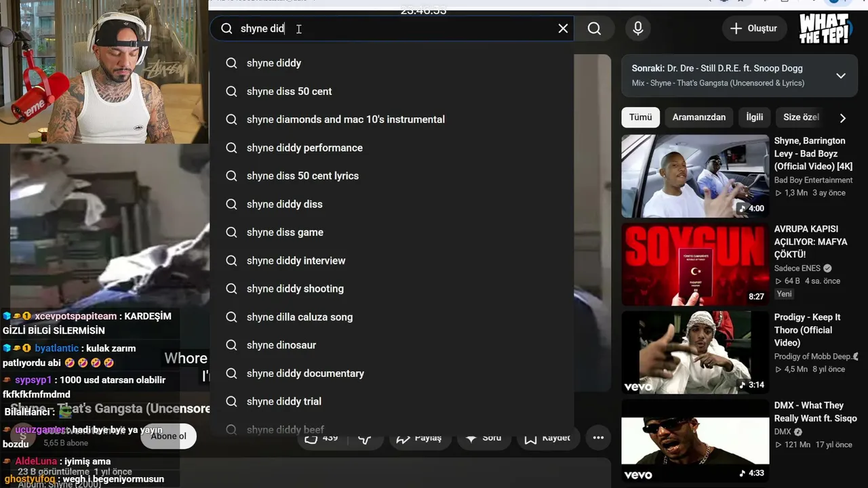This screenshot has height=488, width=868.
Task: Open the three-dot more actions menu
Action: coord(598,438)
